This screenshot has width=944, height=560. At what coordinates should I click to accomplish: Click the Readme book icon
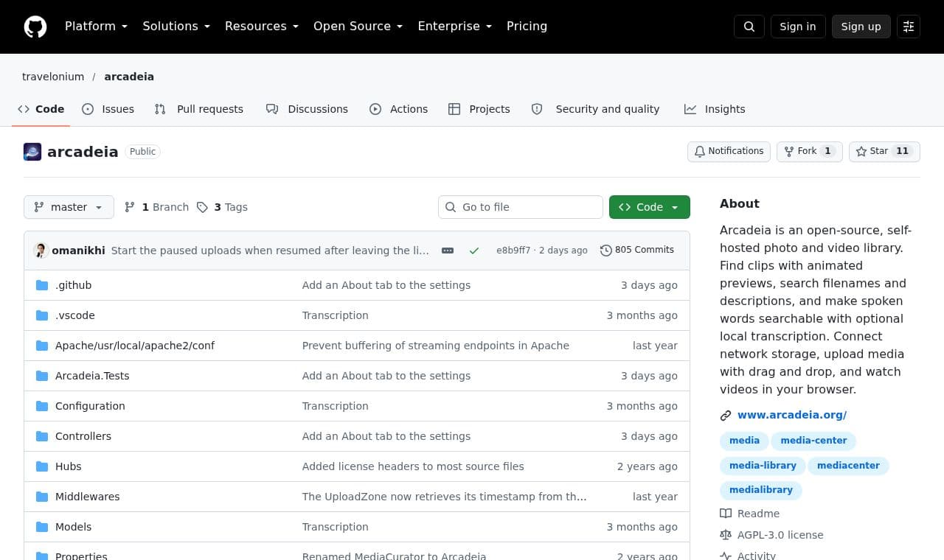726,514
